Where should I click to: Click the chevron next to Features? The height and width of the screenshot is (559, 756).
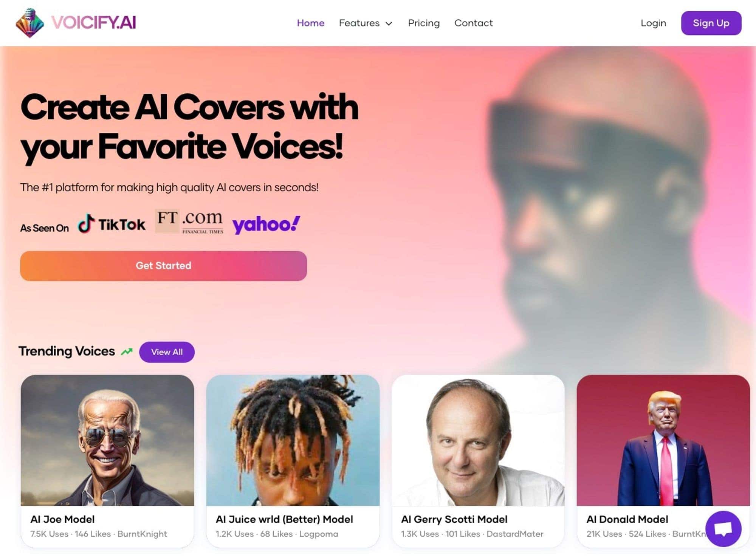pos(389,24)
